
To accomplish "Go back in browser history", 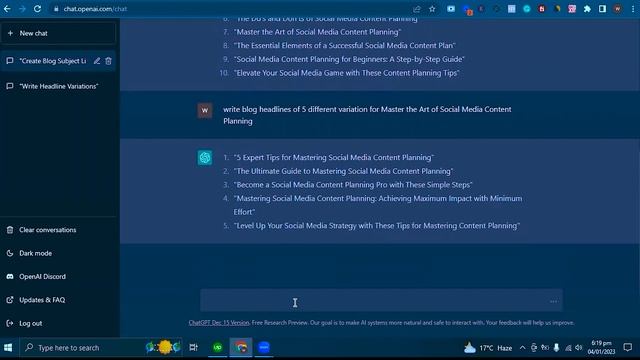I will pos(7,9).
